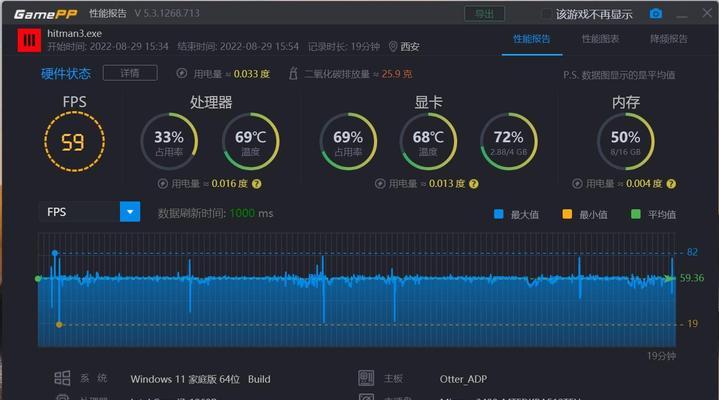The width and height of the screenshot is (719, 400).
Task: Click the 25.9 克 emission value
Action: point(397,74)
